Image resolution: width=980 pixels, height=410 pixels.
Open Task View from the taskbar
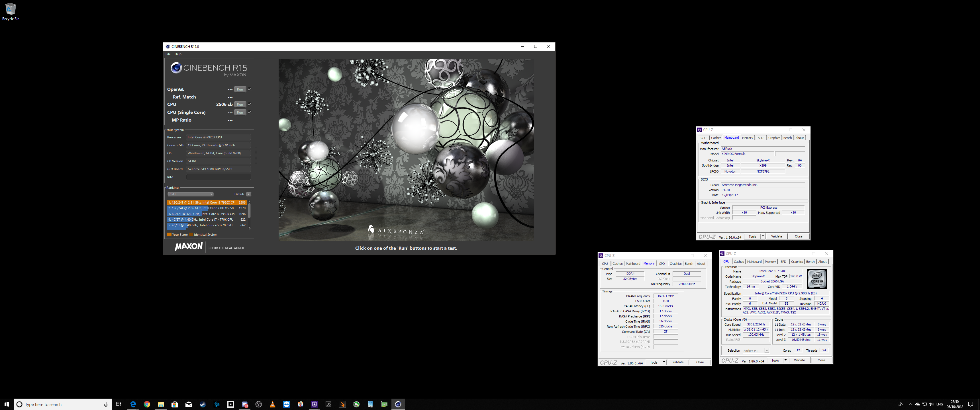coord(118,404)
